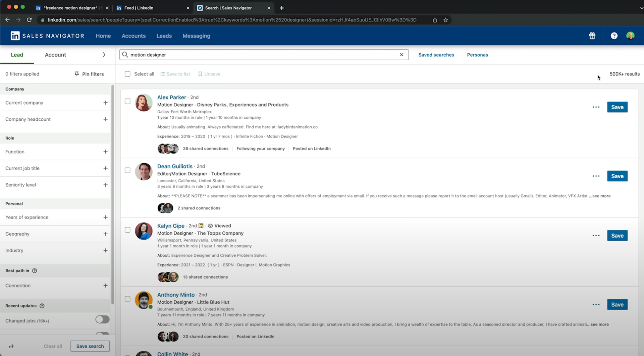Click the Best path in help icon
Screen dimensions: 644x356
35,271
